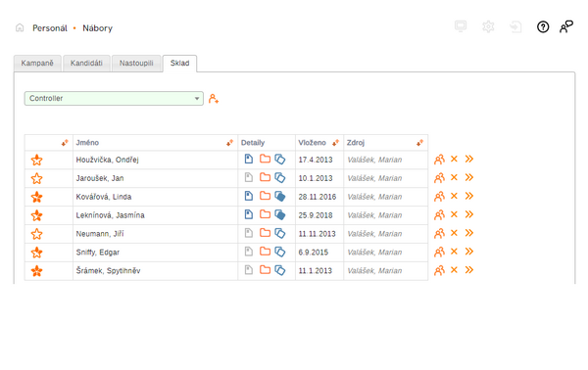The width and height of the screenshot is (588, 370).
Task: Toggle the favorite star for Šrámek, Spytihněv
Action: [x=37, y=271]
